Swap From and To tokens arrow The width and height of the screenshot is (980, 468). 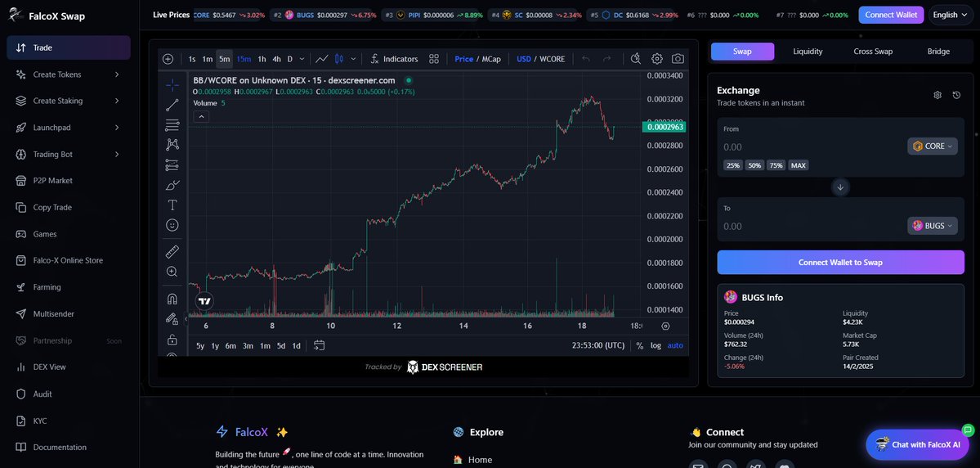[840, 187]
